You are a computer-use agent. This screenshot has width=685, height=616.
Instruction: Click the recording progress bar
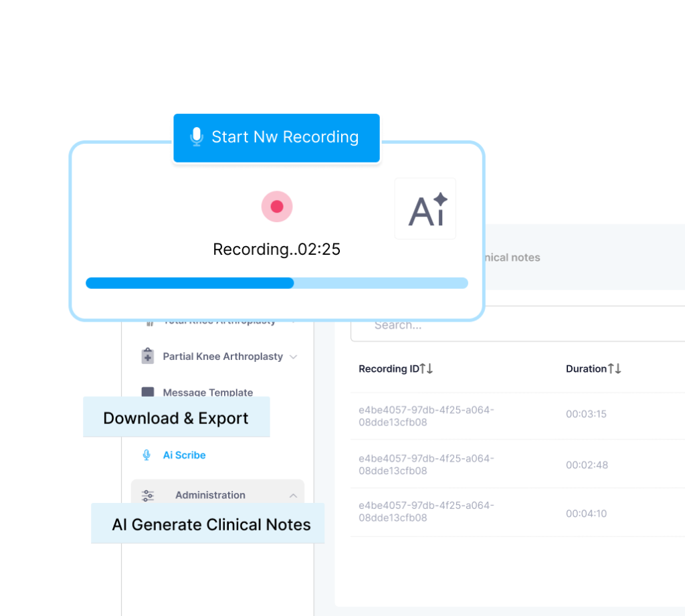tap(276, 283)
